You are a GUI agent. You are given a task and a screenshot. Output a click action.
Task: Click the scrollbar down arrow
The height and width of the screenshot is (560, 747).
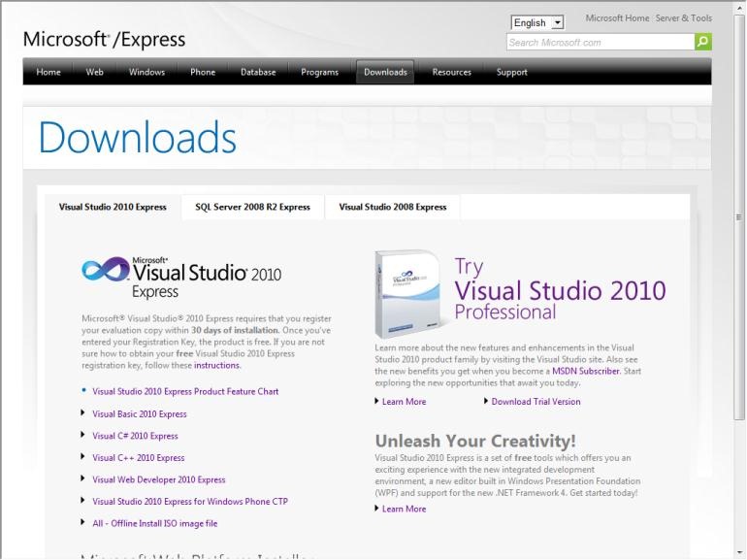click(x=739, y=551)
